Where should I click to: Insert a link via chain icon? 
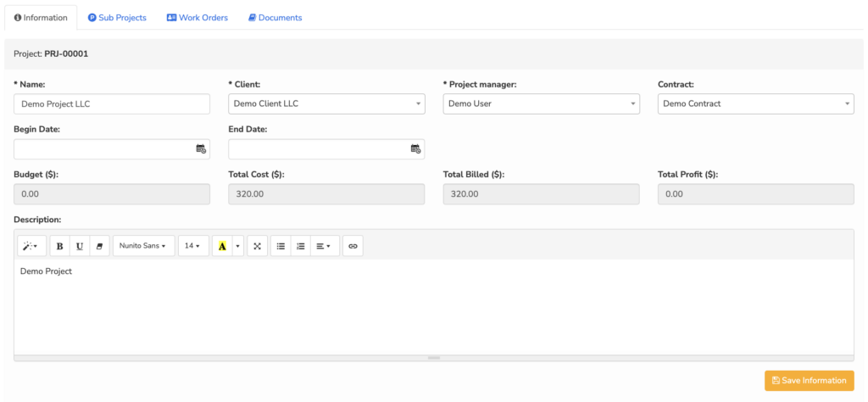tap(353, 246)
